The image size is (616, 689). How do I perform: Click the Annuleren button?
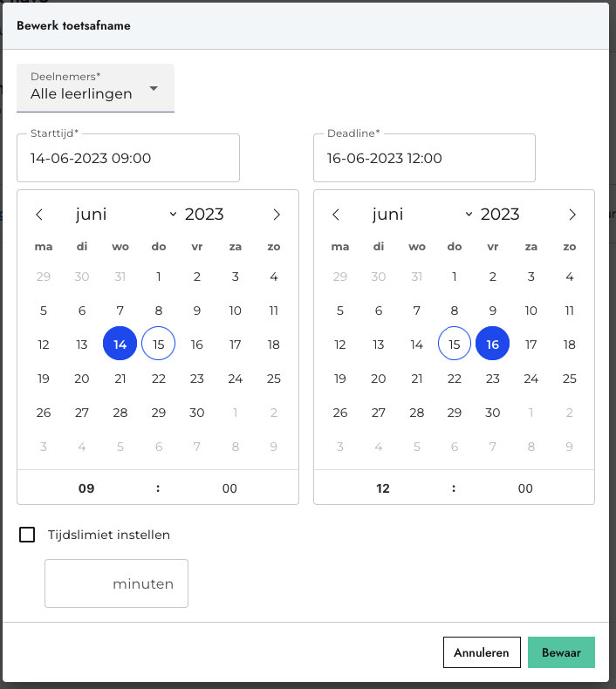pyautogui.click(x=482, y=652)
